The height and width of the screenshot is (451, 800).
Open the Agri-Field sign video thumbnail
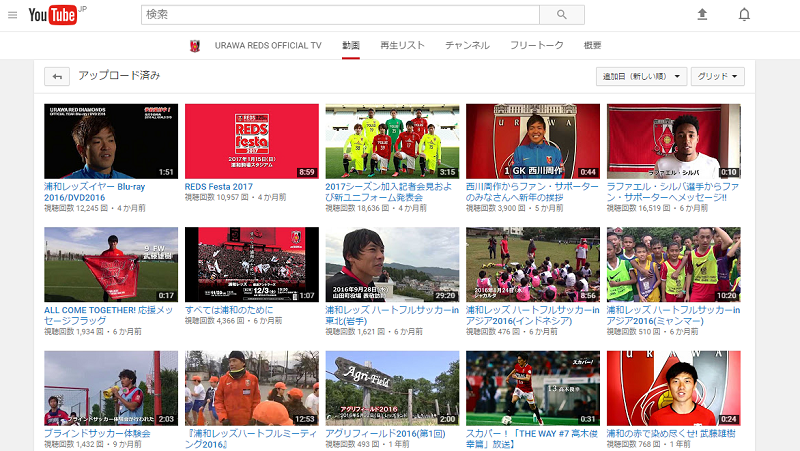392,388
